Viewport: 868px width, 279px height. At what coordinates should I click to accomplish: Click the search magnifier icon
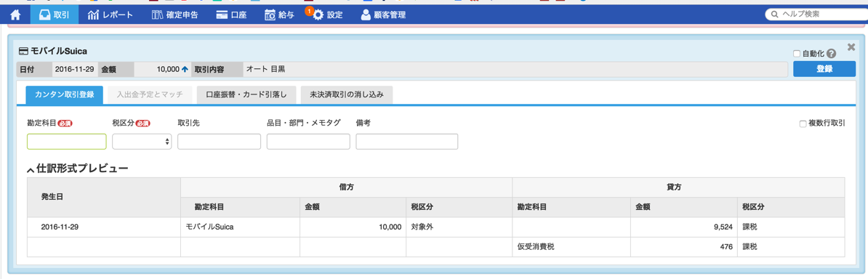coord(774,15)
